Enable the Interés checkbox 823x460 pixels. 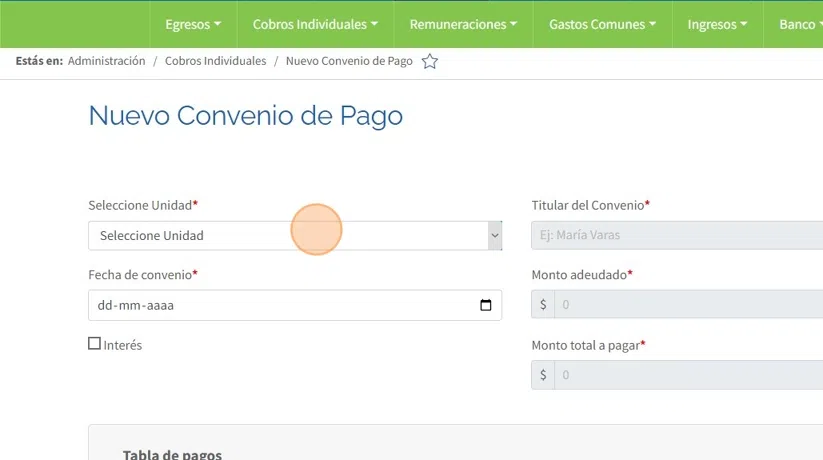point(94,343)
